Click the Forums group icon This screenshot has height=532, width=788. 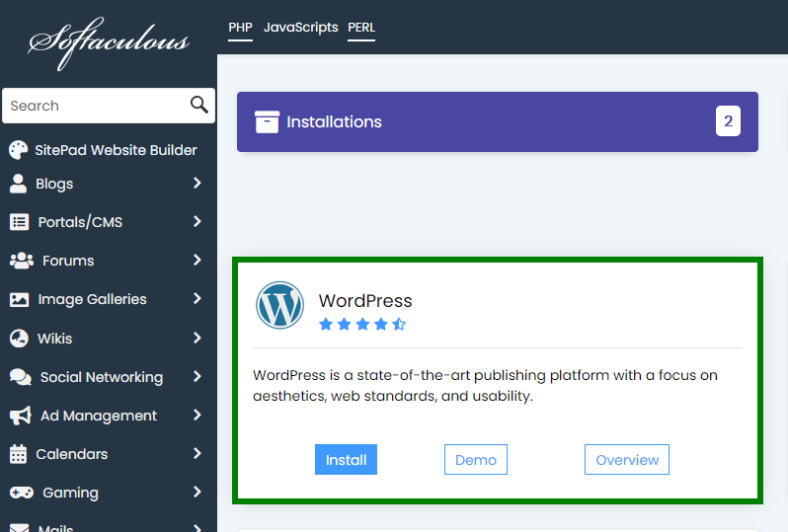pyautogui.click(x=21, y=261)
